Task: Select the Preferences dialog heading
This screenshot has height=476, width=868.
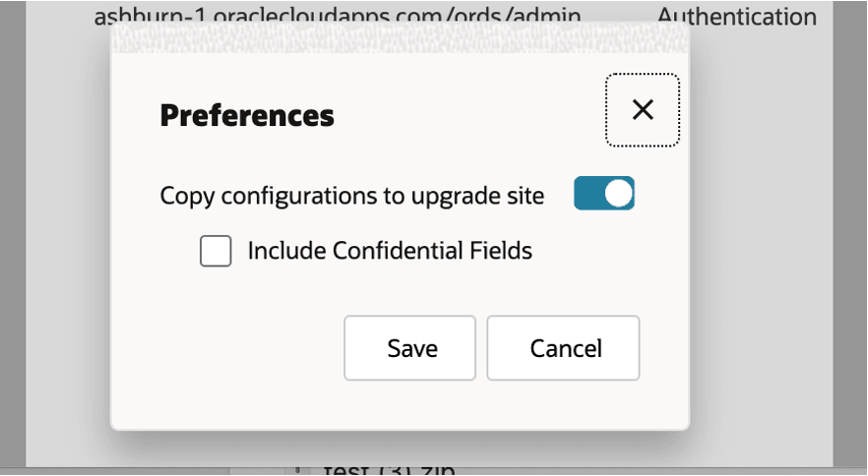Action: (x=247, y=115)
